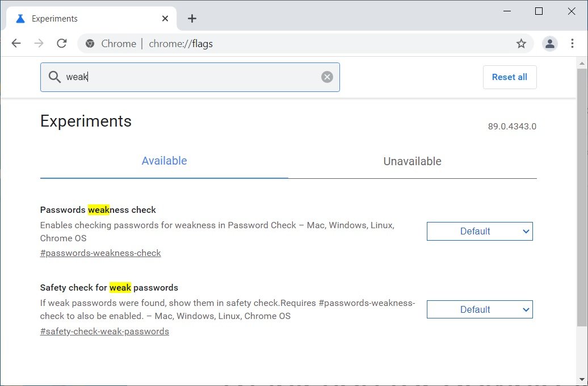
Task: Open the #passwords-weakness-check link
Action: (x=100, y=253)
